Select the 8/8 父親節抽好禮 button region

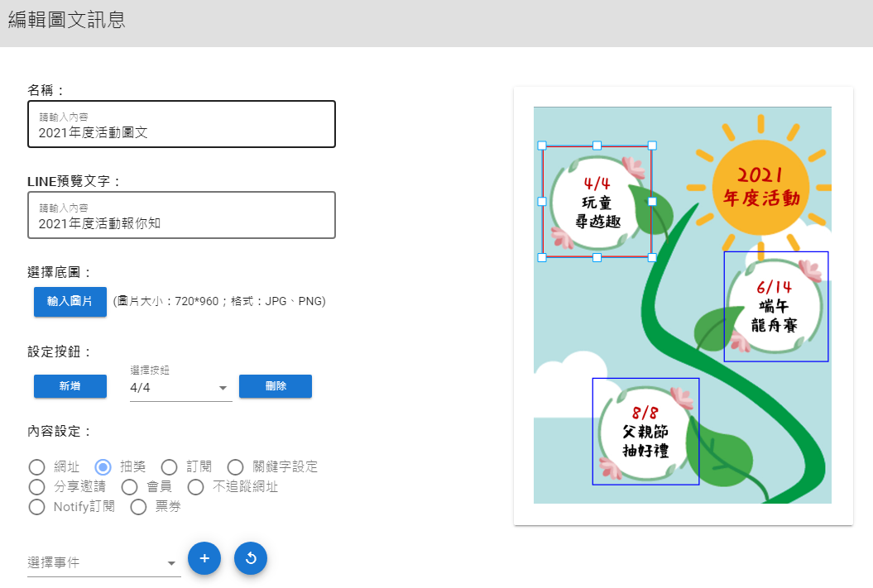[x=645, y=431]
